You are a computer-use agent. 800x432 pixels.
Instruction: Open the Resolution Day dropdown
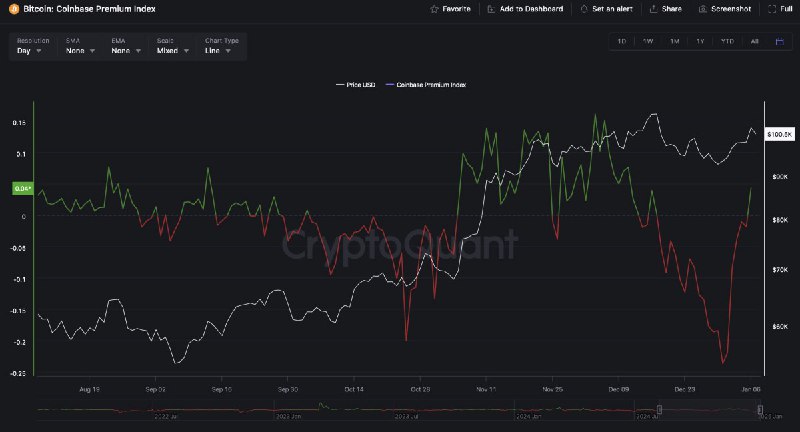coord(32,46)
